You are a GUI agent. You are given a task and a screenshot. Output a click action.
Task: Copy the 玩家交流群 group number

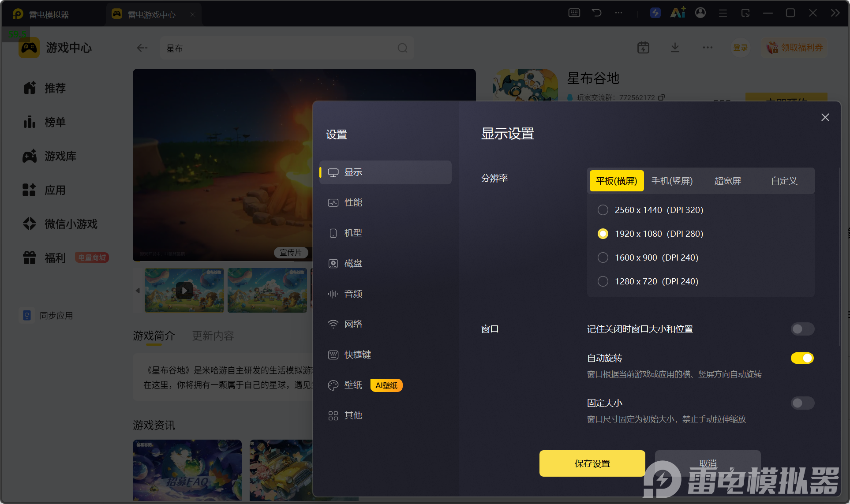661,97
